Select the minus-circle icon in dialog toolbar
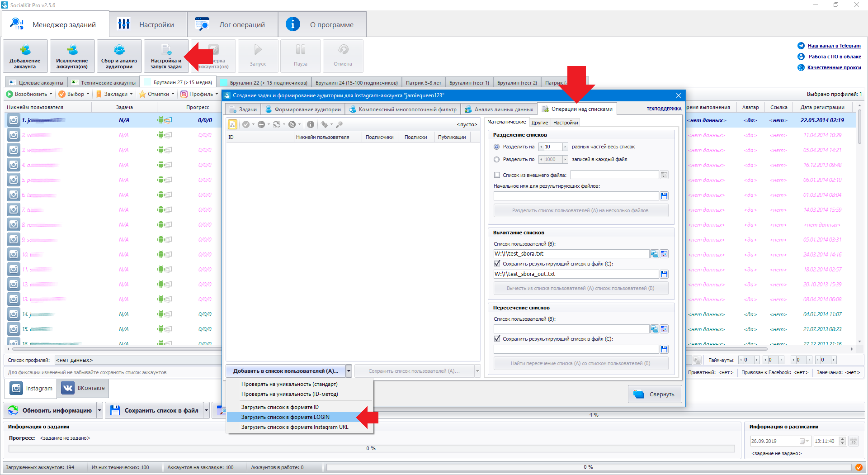Screen dimensions: 868x475 [x=261, y=124]
